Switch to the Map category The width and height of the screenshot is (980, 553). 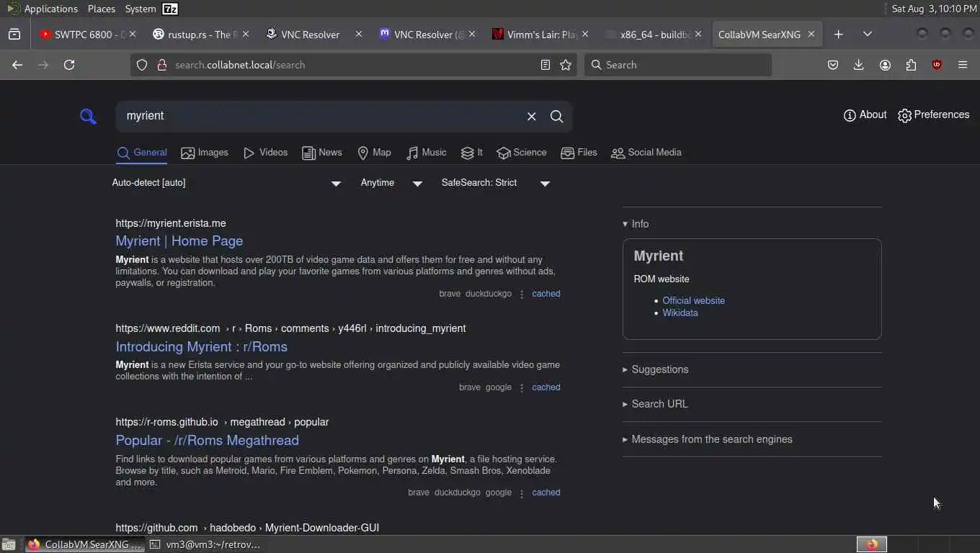click(374, 153)
